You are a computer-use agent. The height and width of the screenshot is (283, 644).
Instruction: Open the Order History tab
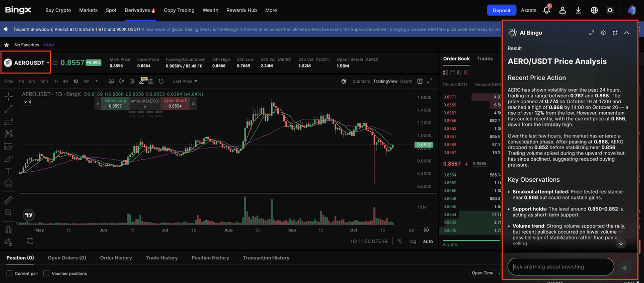pyautogui.click(x=116, y=258)
